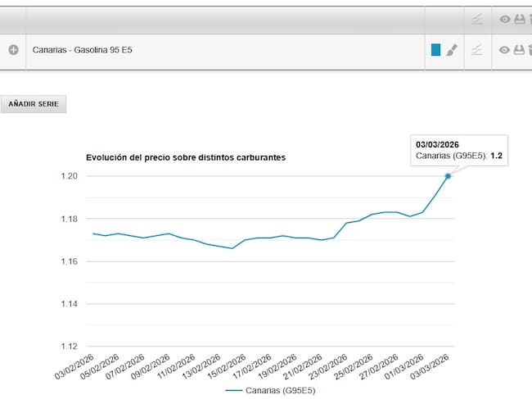Screen dimensions: 532x399
Task: Toggle visibility with the header row eye icon
Action: (x=505, y=19)
